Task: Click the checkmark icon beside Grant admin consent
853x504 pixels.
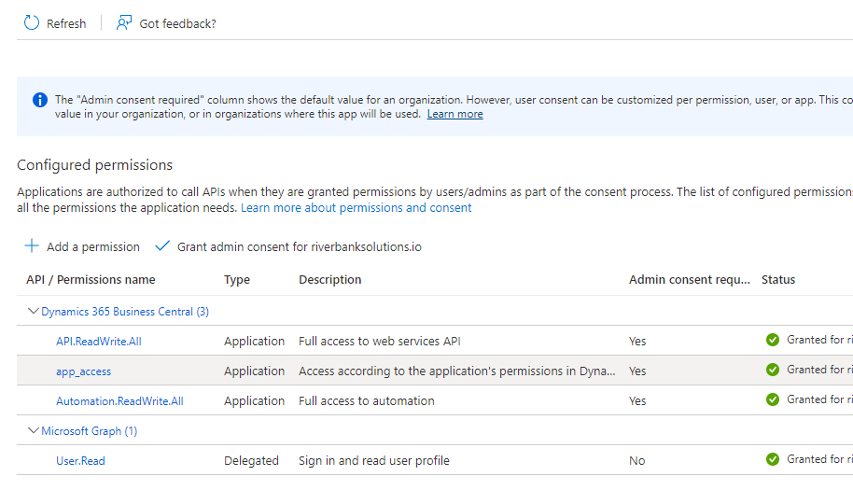Action: [162, 246]
